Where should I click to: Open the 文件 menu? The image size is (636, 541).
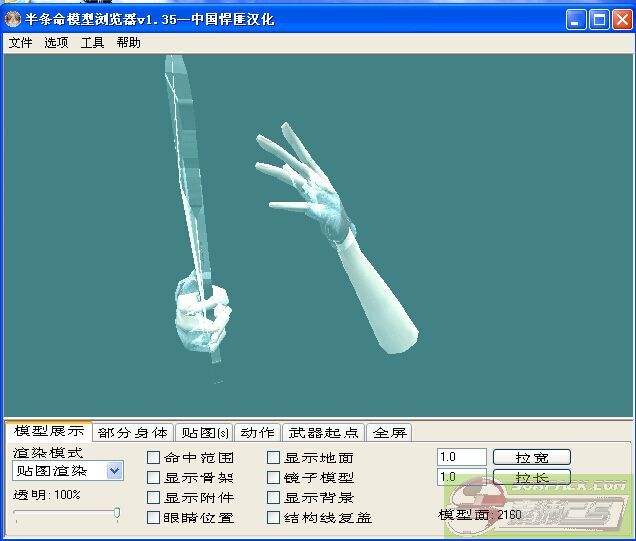click(20, 43)
